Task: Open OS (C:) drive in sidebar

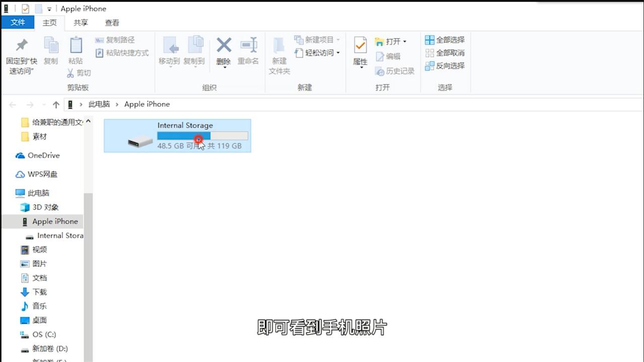Action: point(38,334)
